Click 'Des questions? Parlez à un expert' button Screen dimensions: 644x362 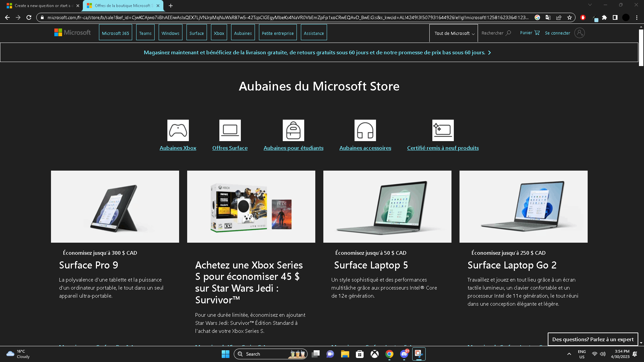[593, 339]
